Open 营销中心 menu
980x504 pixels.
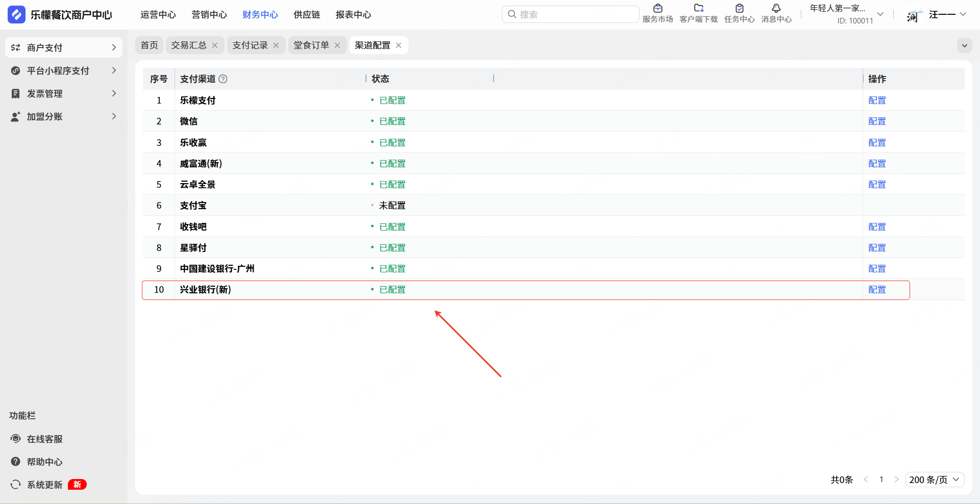209,15
